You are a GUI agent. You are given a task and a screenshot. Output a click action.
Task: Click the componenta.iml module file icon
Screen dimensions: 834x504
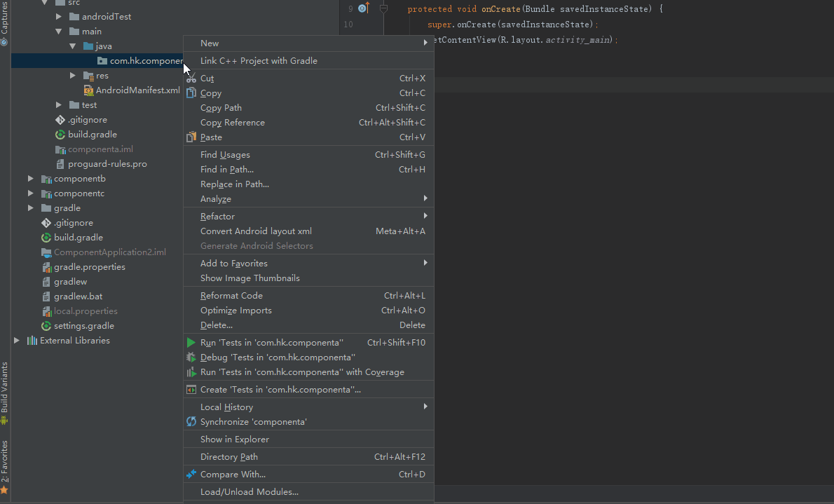point(60,149)
